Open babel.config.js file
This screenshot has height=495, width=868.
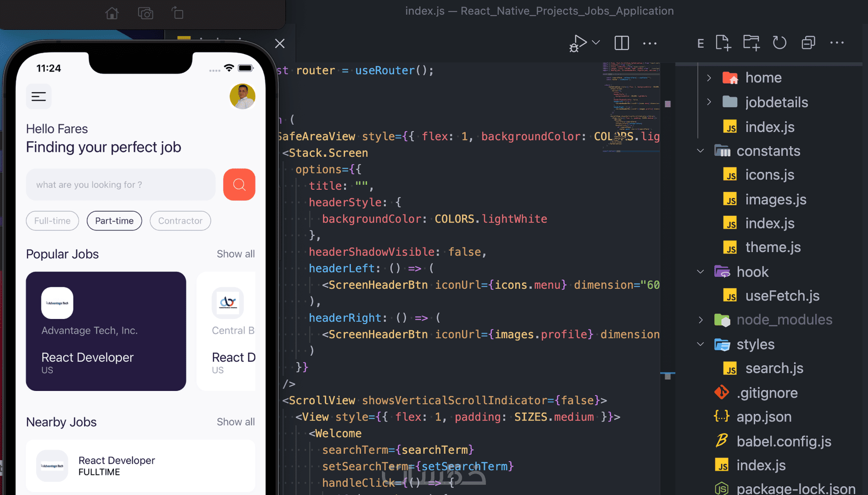pos(784,441)
